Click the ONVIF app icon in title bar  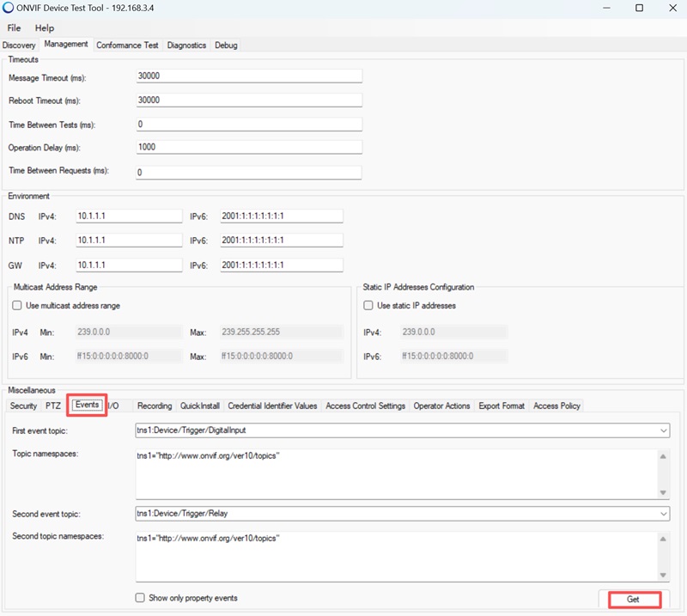coord(9,8)
